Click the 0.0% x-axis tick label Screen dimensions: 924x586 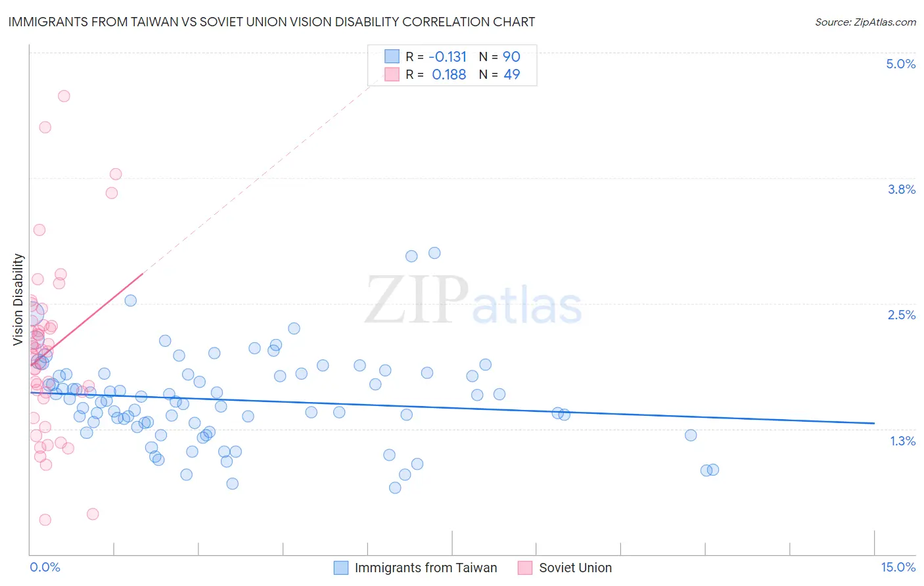click(x=45, y=567)
